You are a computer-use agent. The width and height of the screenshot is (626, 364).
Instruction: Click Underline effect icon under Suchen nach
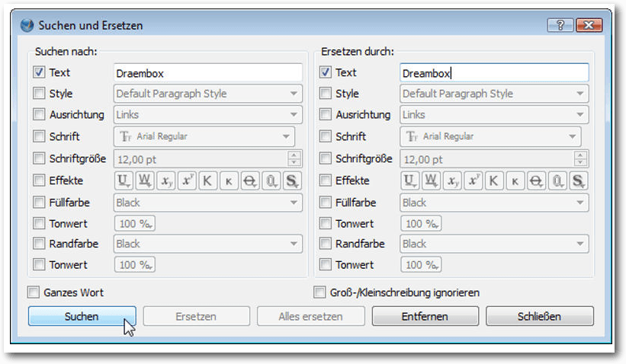(124, 181)
